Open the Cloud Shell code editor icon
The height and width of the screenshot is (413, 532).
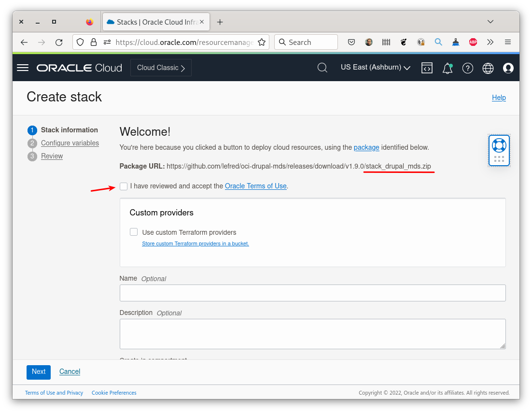pos(427,68)
